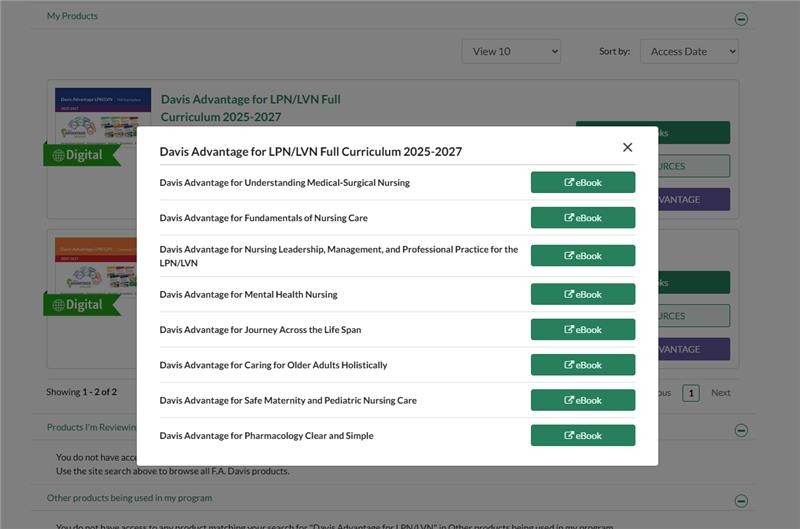Viewport: 800px width, 529px height.
Task: Open the Access Date sort dropdown
Action: coord(690,51)
